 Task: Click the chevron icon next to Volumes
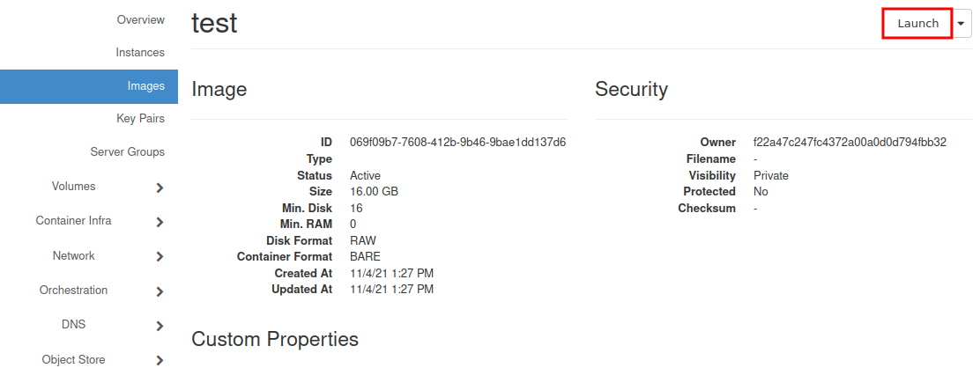click(160, 188)
